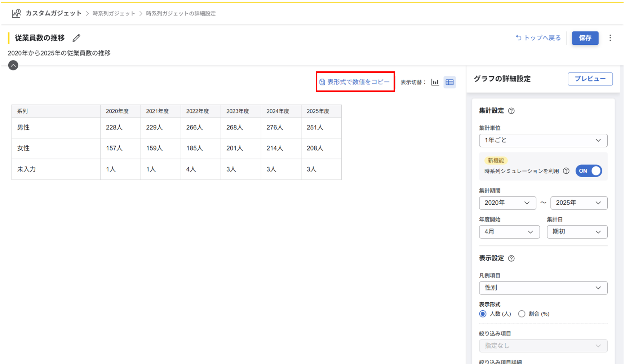This screenshot has height=364, width=625.
Task: Click help icon next to 表示設定
Action: click(511, 258)
